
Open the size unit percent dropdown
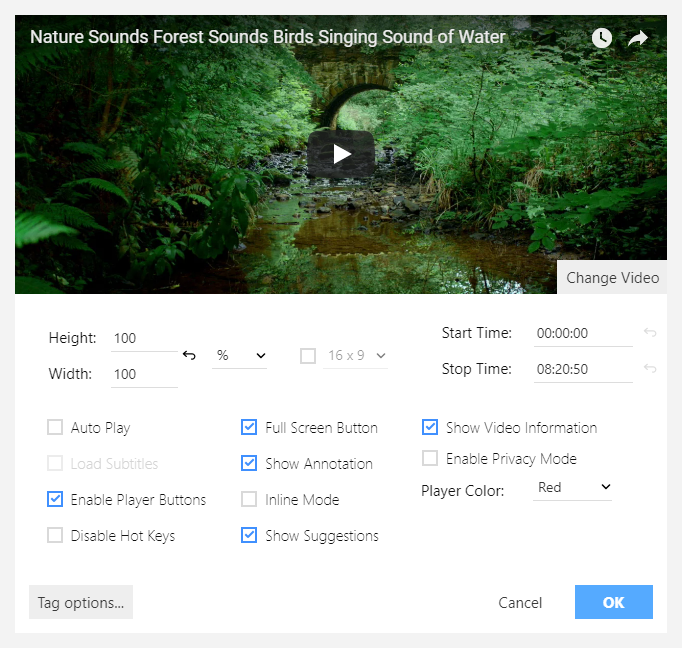pos(240,355)
